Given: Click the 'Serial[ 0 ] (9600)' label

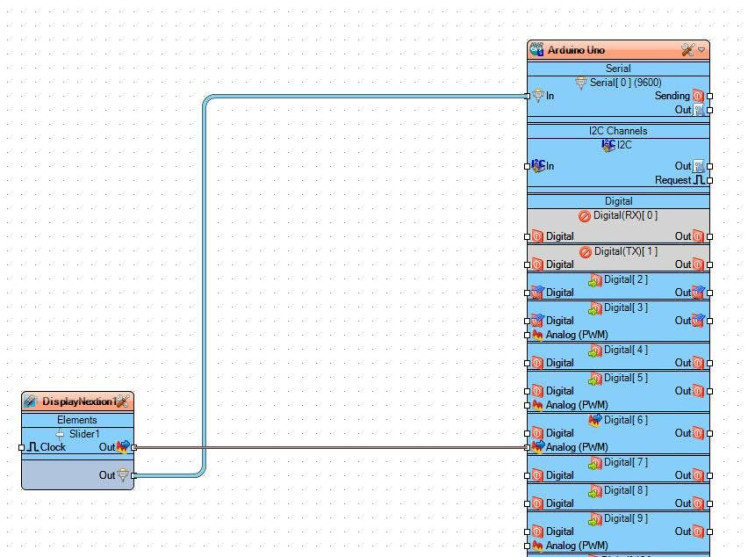Looking at the screenshot, I should [x=625, y=83].
